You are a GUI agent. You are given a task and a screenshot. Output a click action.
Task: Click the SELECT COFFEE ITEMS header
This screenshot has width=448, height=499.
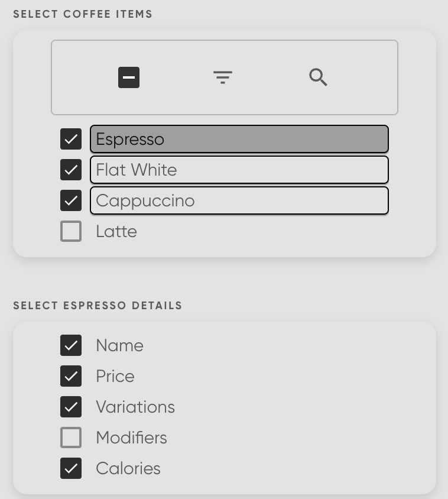tap(83, 14)
